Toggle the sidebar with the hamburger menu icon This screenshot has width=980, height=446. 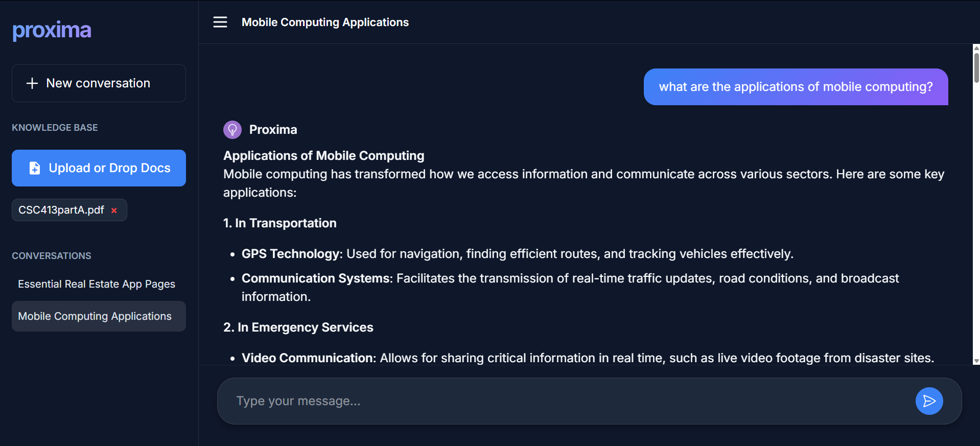[x=220, y=22]
